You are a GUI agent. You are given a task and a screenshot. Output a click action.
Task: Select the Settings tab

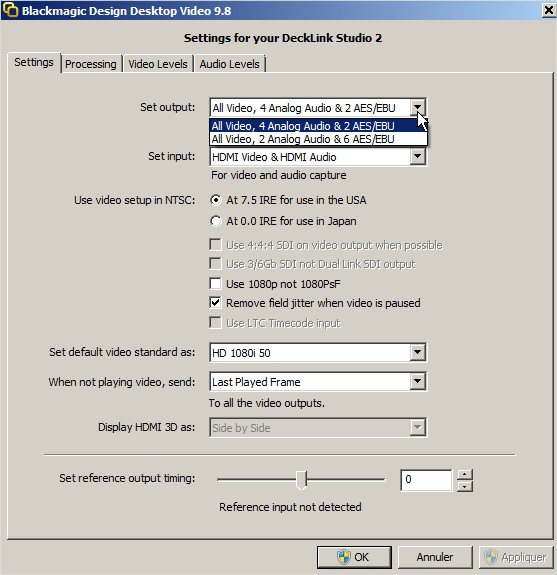coord(34,63)
